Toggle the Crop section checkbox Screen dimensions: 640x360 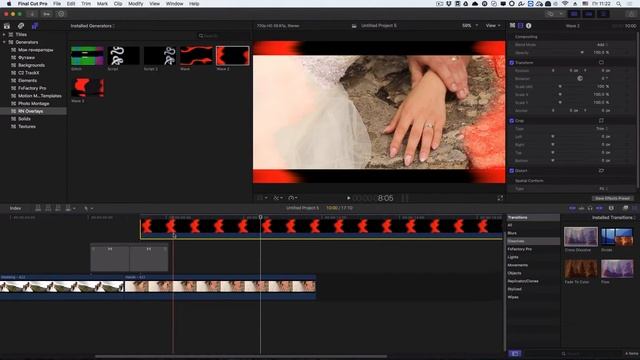pos(511,120)
